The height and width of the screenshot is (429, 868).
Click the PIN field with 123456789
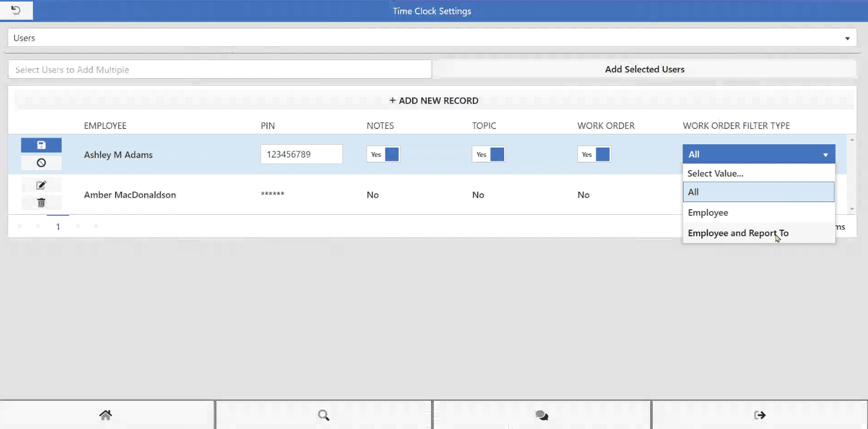pyautogui.click(x=302, y=154)
